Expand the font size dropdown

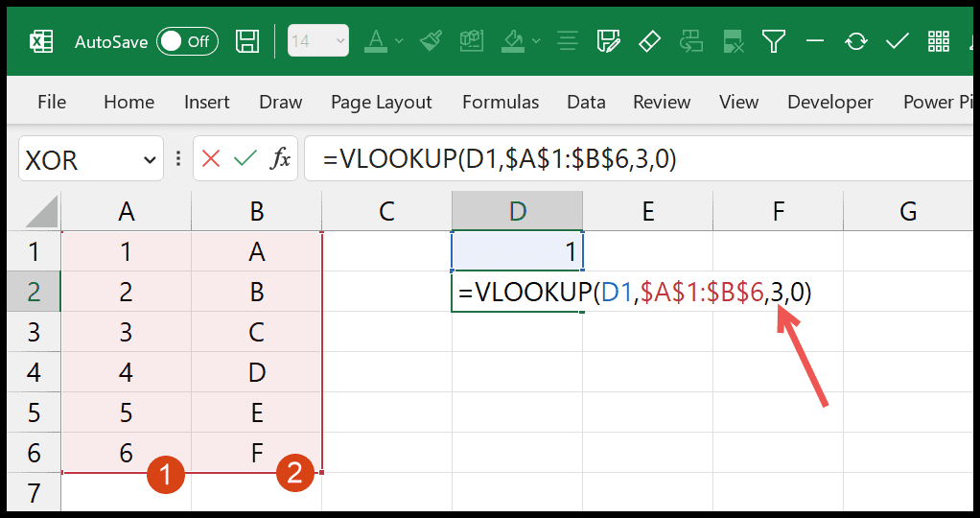[340, 41]
